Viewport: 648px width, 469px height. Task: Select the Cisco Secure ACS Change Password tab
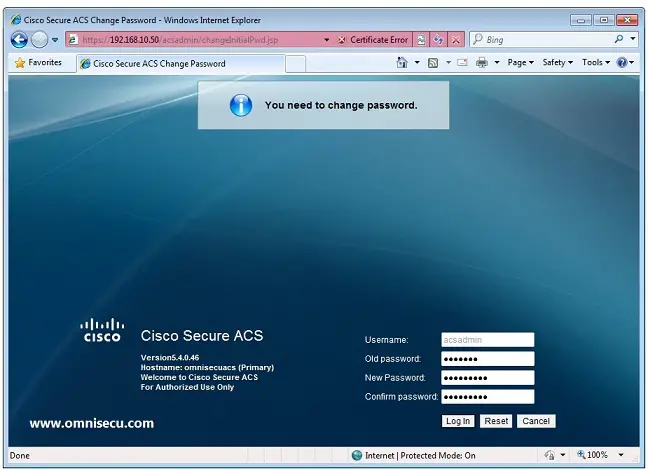click(x=181, y=64)
